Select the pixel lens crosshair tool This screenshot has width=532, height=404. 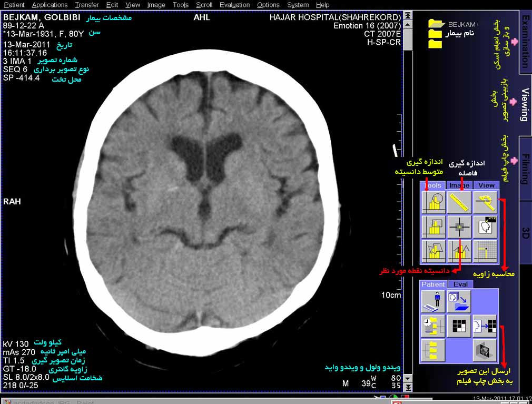[459, 226]
